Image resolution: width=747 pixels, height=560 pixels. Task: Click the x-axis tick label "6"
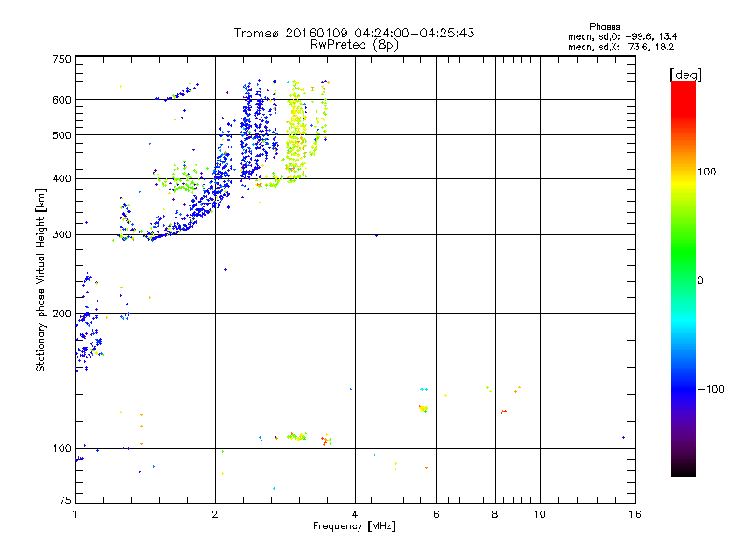tap(436, 514)
